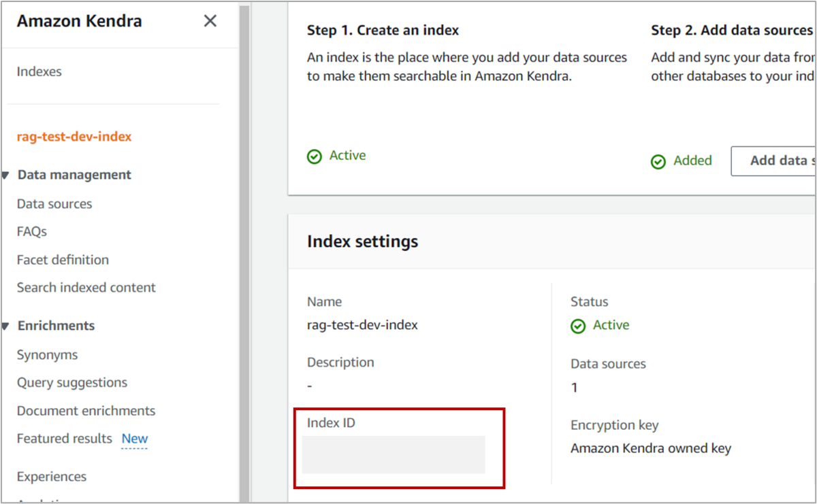The image size is (817, 504).
Task: Open Featured results page
Action: click(x=65, y=439)
